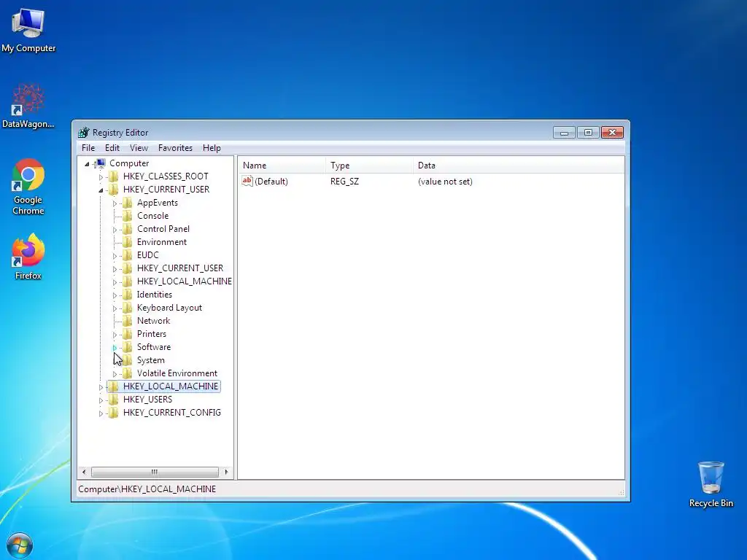
Task: Click the tree pane scroll right arrow
Action: coord(226,472)
